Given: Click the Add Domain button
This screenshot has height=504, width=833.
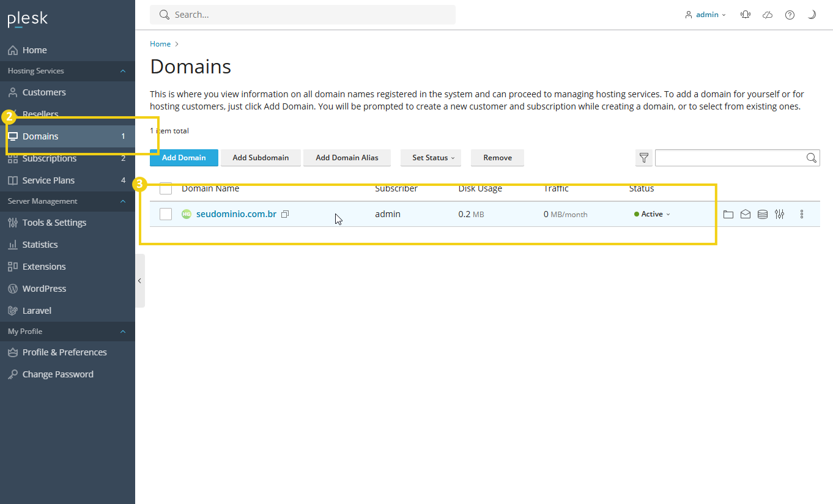Looking at the screenshot, I should coord(183,158).
